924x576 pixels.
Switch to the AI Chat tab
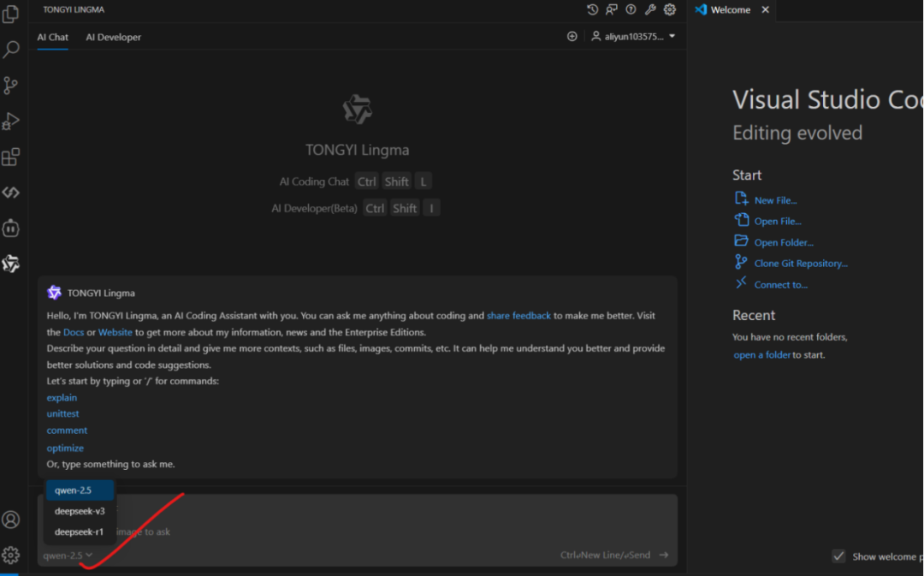coord(52,37)
